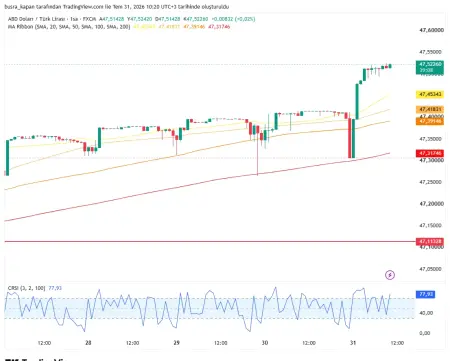450x361 pixels.
Task: Click the purple lightning bolt icon
Action: (x=390, y=275)
